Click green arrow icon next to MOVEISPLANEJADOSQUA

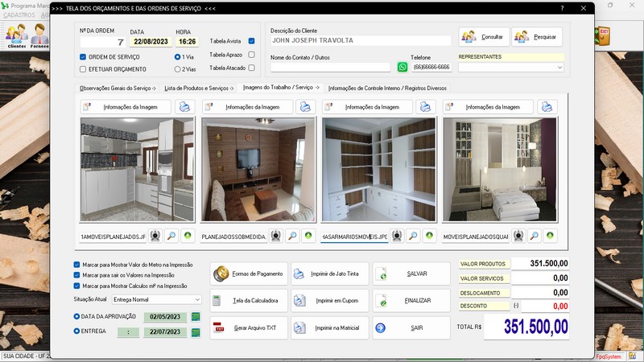pyautogui.click(x=550, y=236)
